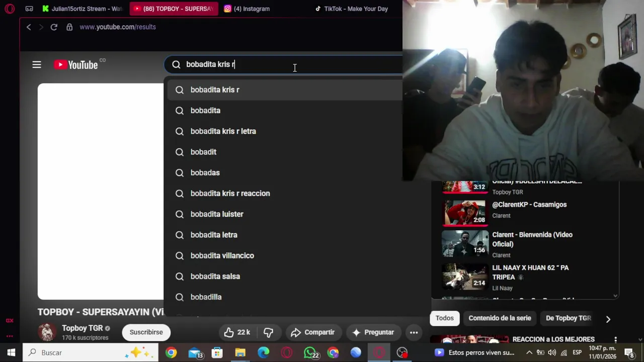Go to YouTube home via logo
The image size is (644, 362).
pos(76,64)
